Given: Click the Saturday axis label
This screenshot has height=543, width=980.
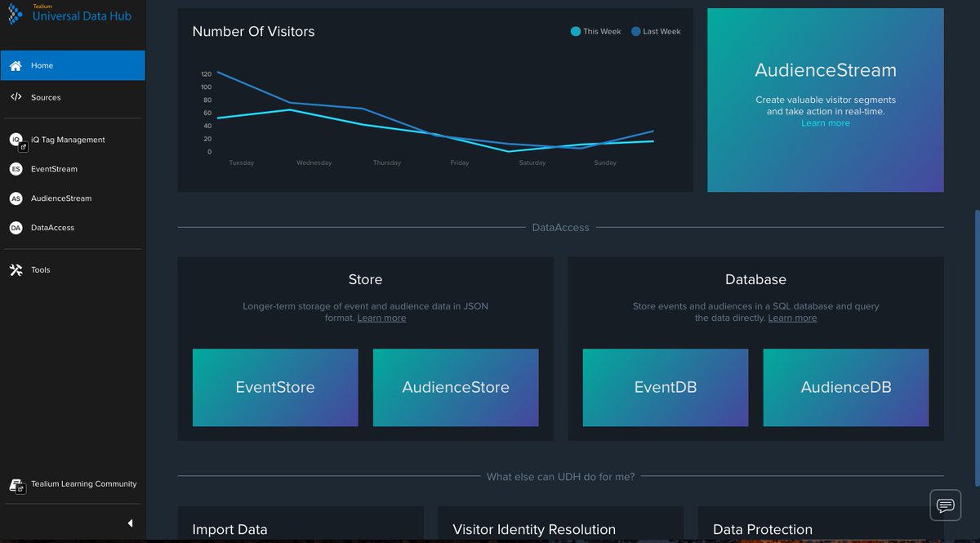Looking at the screenshot, I should point(532,162).
